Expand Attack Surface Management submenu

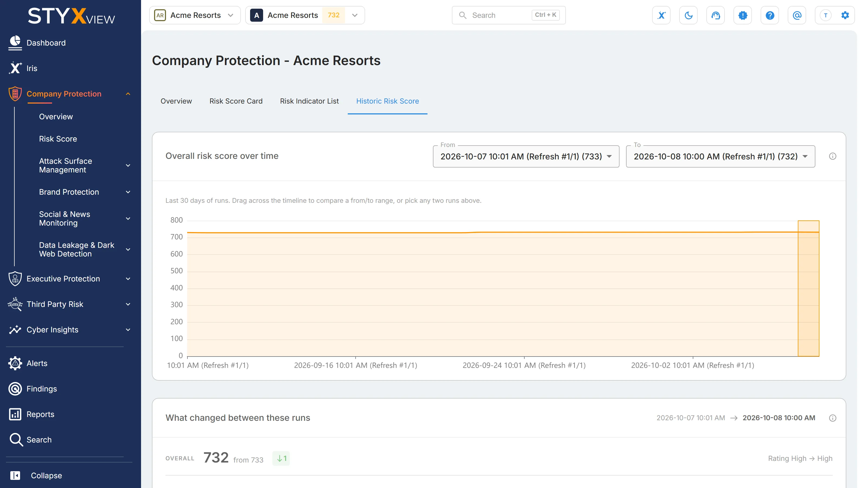(128, 165)
